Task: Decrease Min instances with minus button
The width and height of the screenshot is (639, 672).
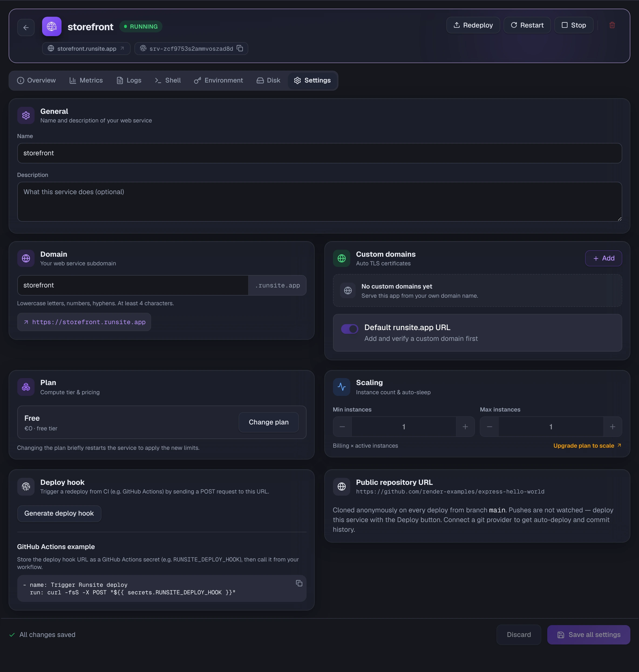Action: point(342,427)
